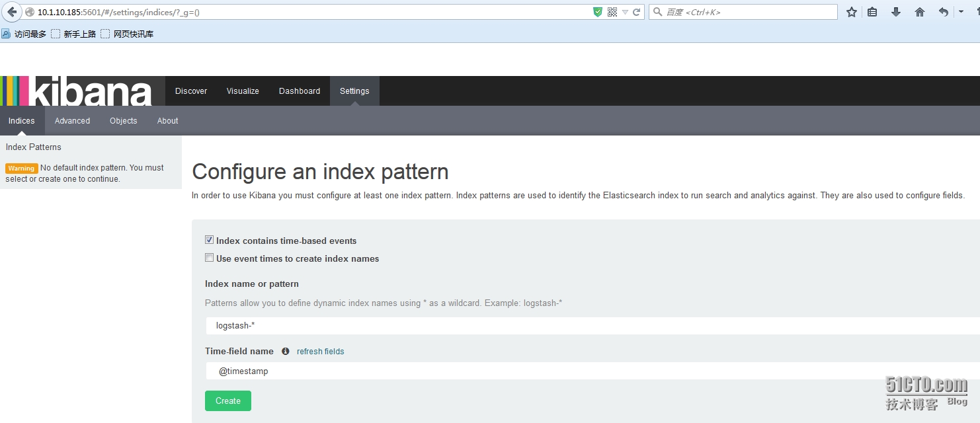The width and height of the screenshot is (980, 423).
Task: Select the Settings tab
Action: 354,91
